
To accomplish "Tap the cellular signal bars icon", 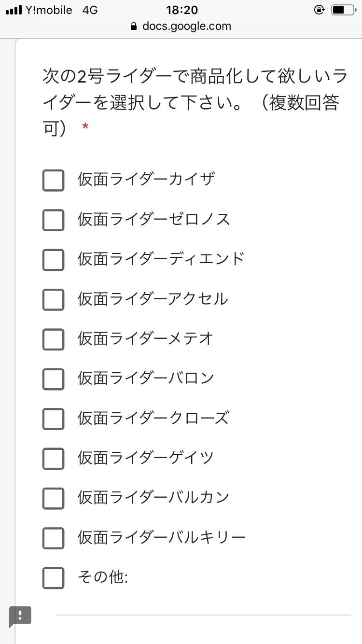I will click(14, 10).
